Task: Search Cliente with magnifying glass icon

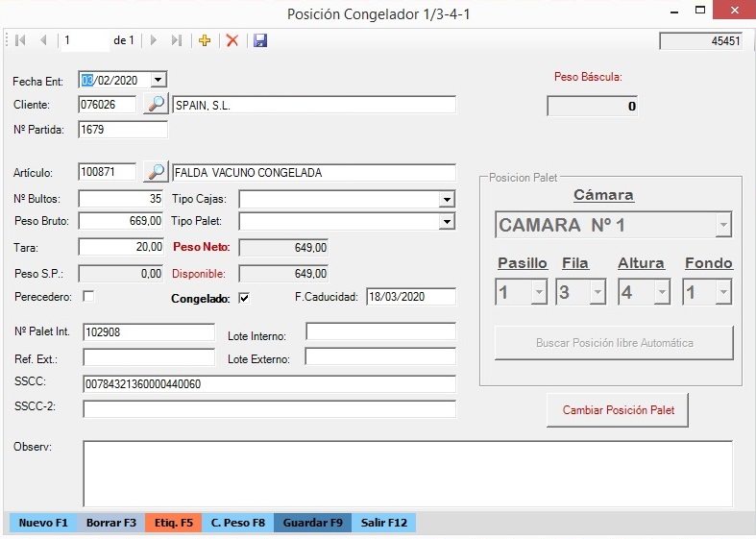Action: (x=155, y=104)
